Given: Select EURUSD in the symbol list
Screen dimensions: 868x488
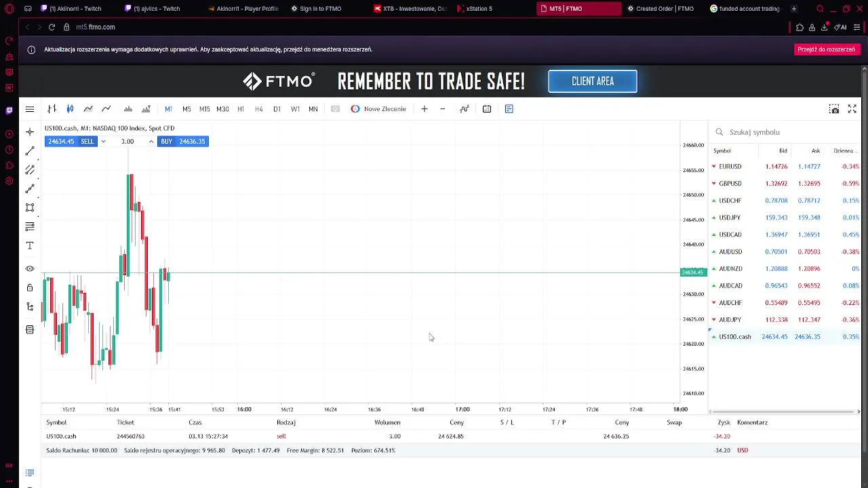Looking at the screenshot, I should pos(785,167).
